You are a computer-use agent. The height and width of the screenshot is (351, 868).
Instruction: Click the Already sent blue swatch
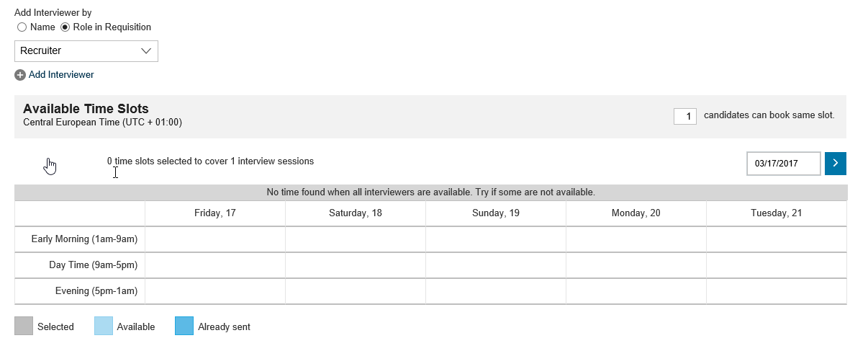184,326
